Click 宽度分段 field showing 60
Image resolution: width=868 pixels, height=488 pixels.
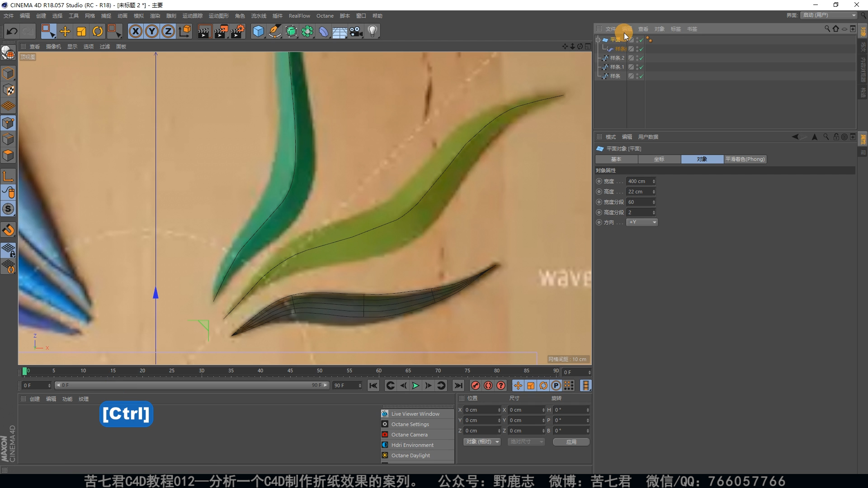click(x=641, y=202)
